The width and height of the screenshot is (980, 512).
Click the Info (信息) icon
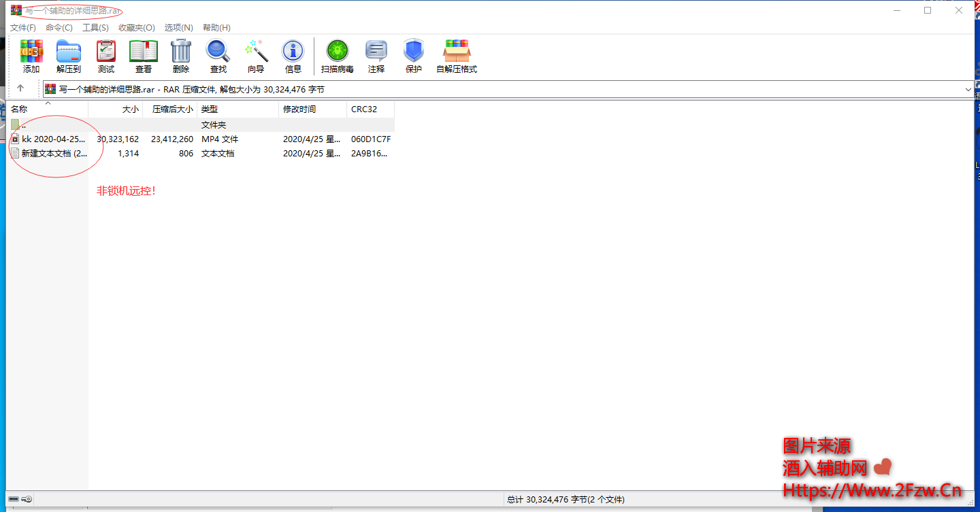click(x=293, y=52)
